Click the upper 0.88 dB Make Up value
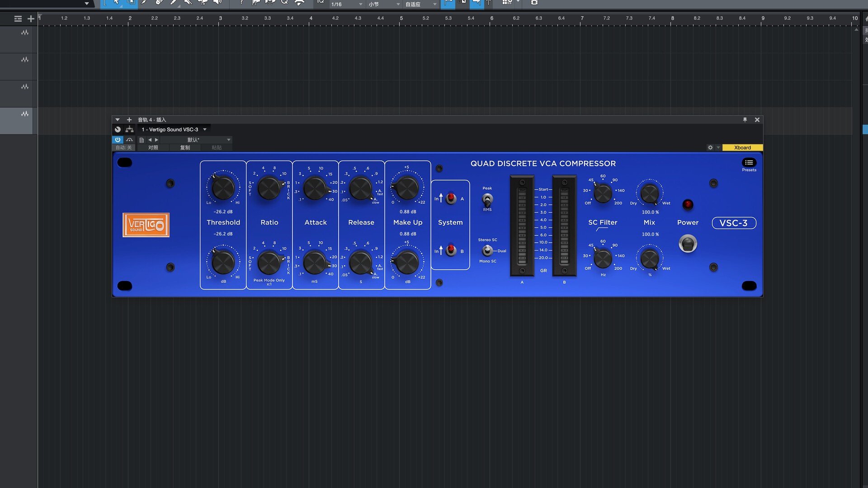 pos(408,212)
